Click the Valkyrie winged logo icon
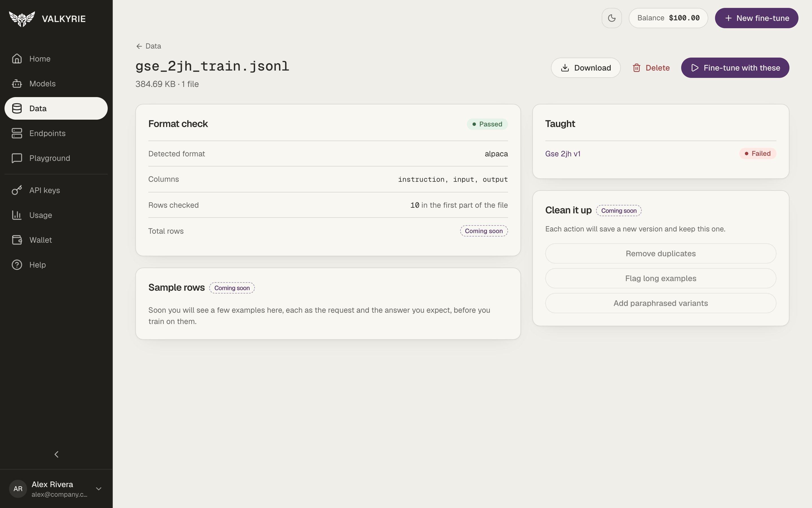The height and width of the screenshot is (508, 812). [22, 19]
